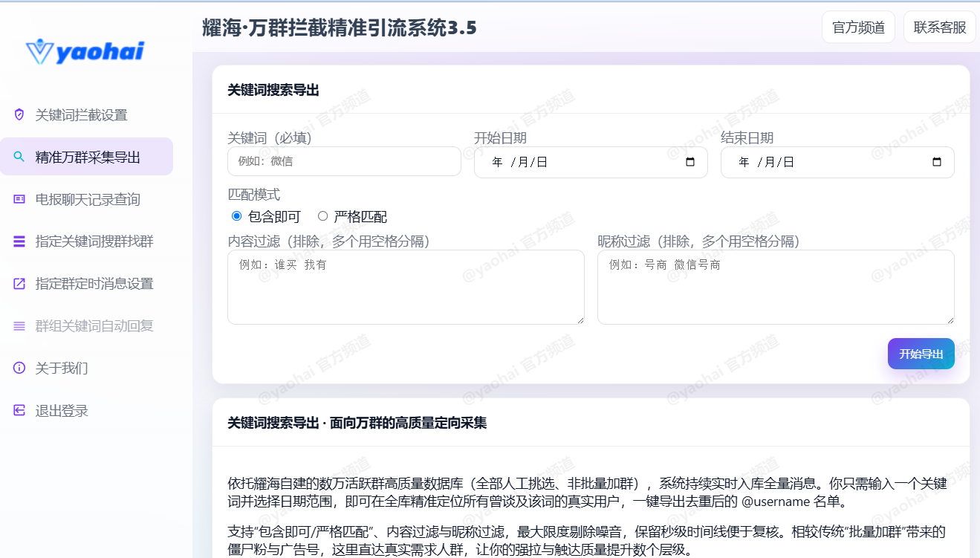Image resolution: width=980 pixels, height=558 pixels.
Task: Click the icon beside 电报聊天记录查询
Action: click(19, 199)
